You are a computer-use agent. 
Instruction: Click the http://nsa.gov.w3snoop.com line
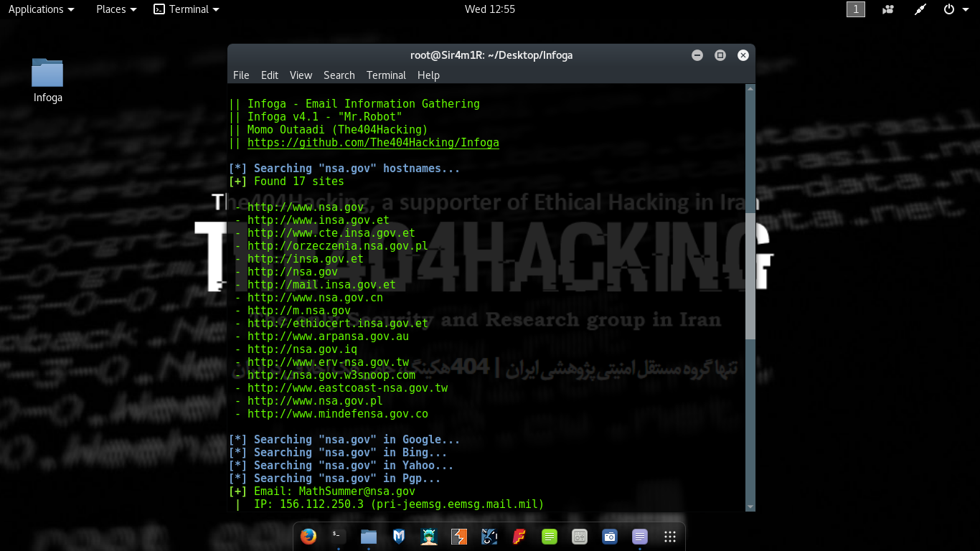coord(331,375)
